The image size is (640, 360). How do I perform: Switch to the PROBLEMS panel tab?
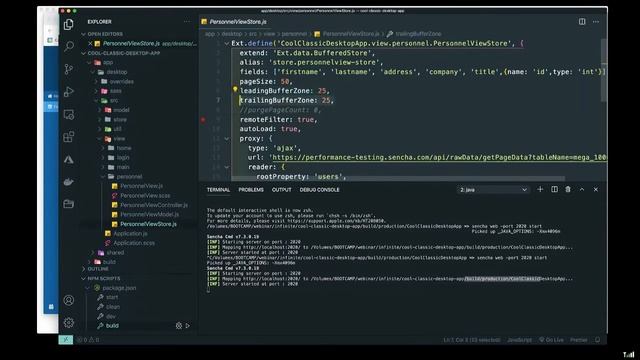click(x=251, y=190)
